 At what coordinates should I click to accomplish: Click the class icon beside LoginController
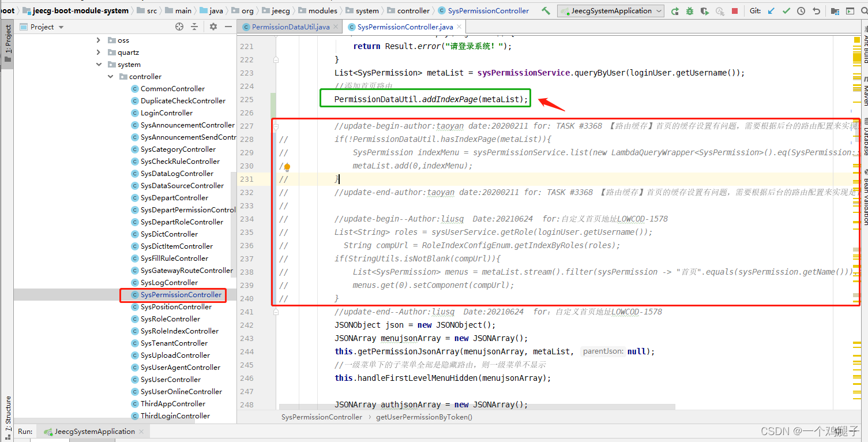click(x=135, y=113)
